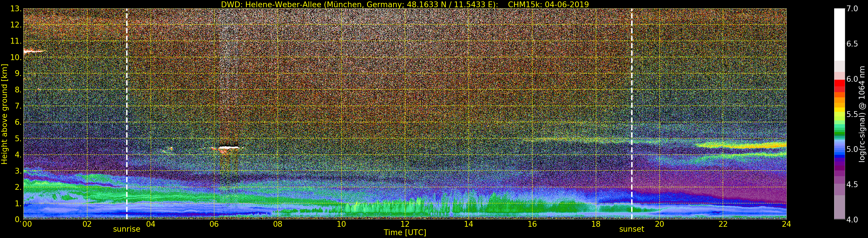Click the '10.' tick on the height axis

pos(16,57)
